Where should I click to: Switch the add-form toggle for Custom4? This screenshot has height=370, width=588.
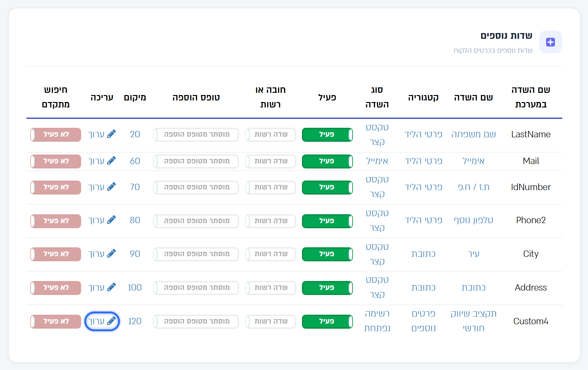click(x=196, y=322)
